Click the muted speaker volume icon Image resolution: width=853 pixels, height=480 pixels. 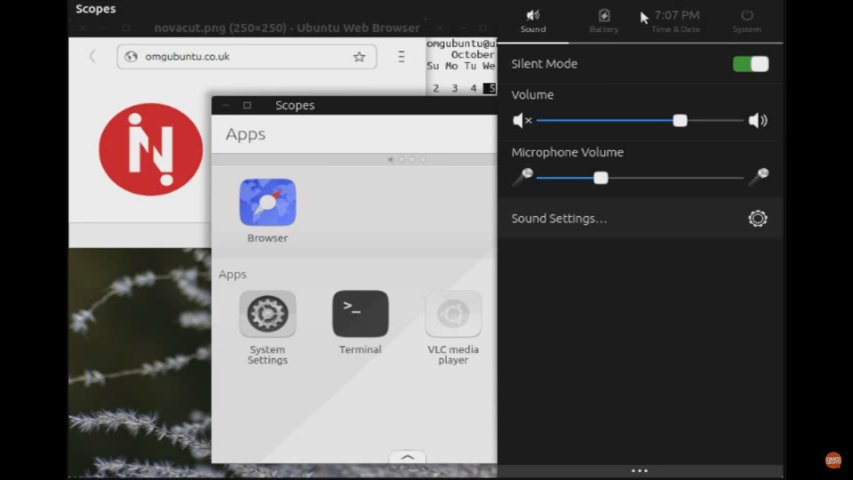(x=522, y=121)
